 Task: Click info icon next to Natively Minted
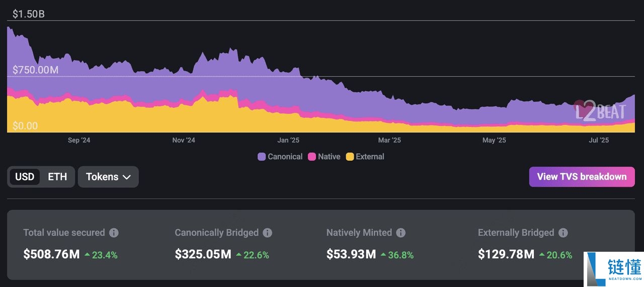(x=400, y=233)
